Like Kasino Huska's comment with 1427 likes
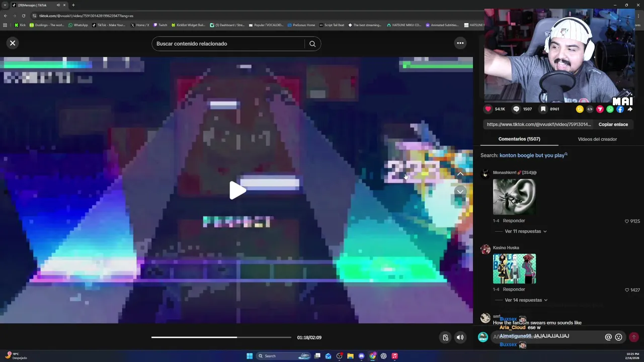The image size is (644, 362). point(627,290)
